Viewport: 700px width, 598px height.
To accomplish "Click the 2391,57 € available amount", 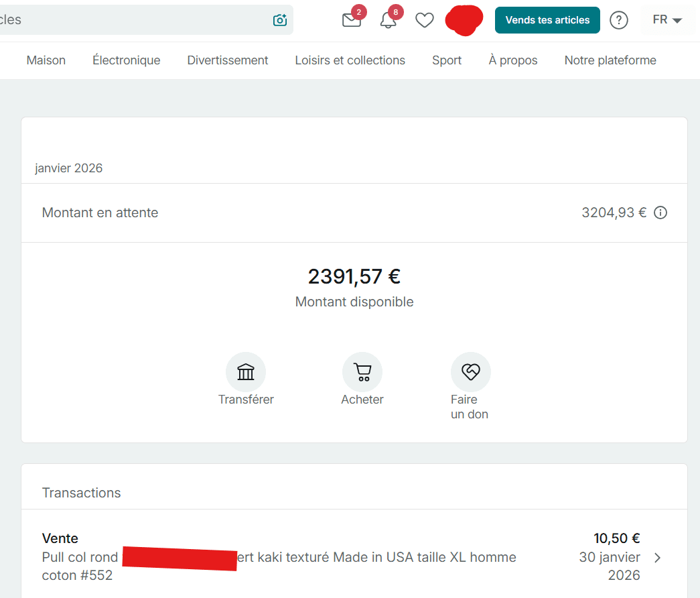I will (x=354, y=276).
